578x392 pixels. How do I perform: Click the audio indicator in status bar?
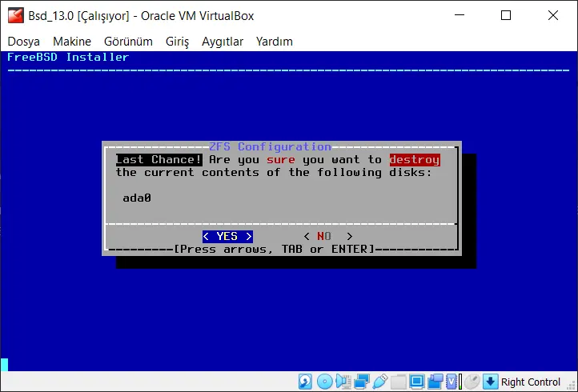(343, 382)
